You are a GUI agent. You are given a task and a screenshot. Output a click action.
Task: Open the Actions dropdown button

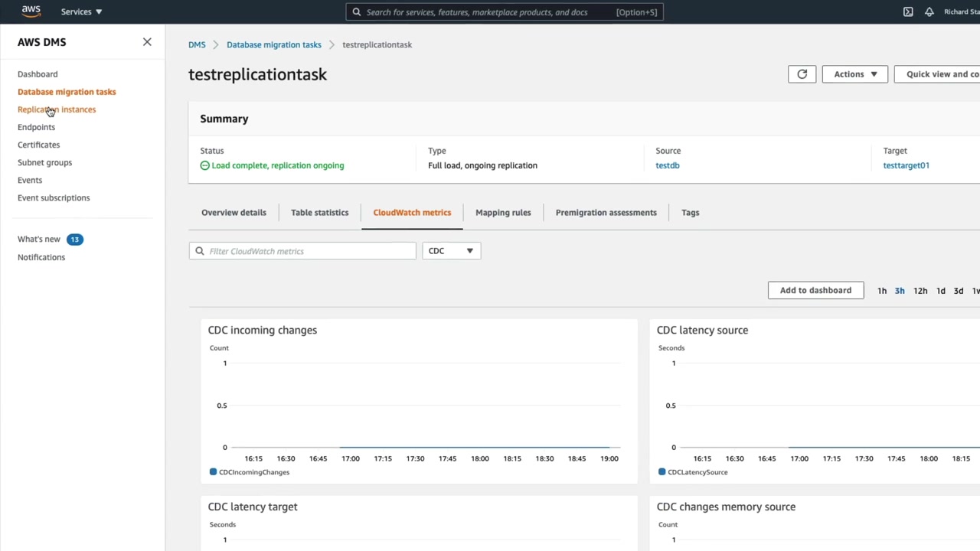coord(854,74)
